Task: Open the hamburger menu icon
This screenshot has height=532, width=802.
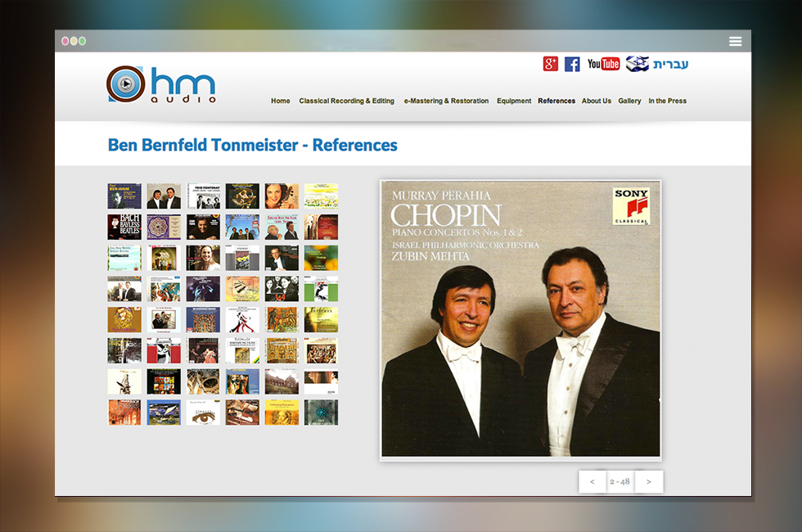Action: coord(735,42)
